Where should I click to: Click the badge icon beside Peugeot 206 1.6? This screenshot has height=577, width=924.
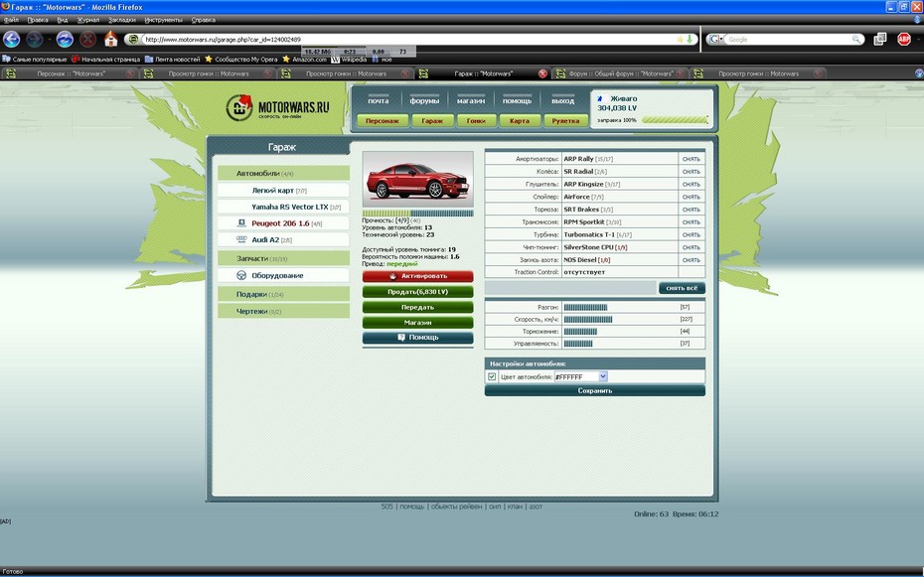click(x=241, y=223)
